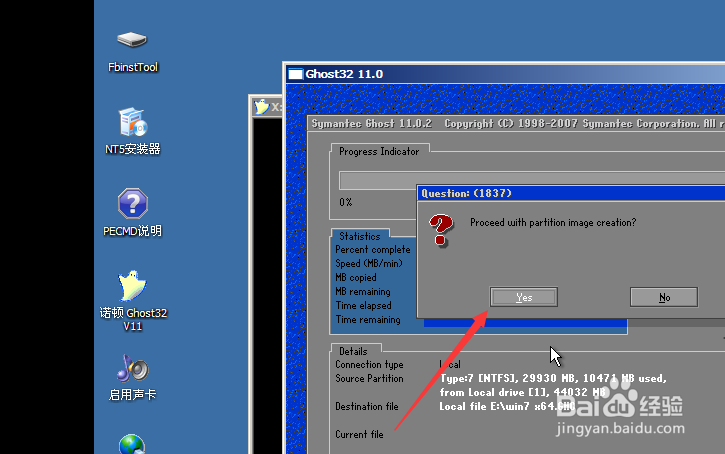Click the 'Time remaining' statistics row
Screen dimensions: 725x454
click(368, 319)
